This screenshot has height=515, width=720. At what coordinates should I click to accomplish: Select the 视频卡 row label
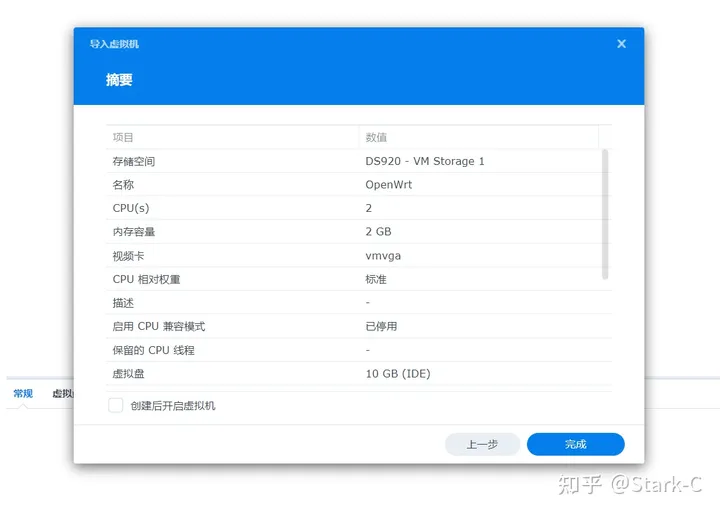tap(128, 256)
